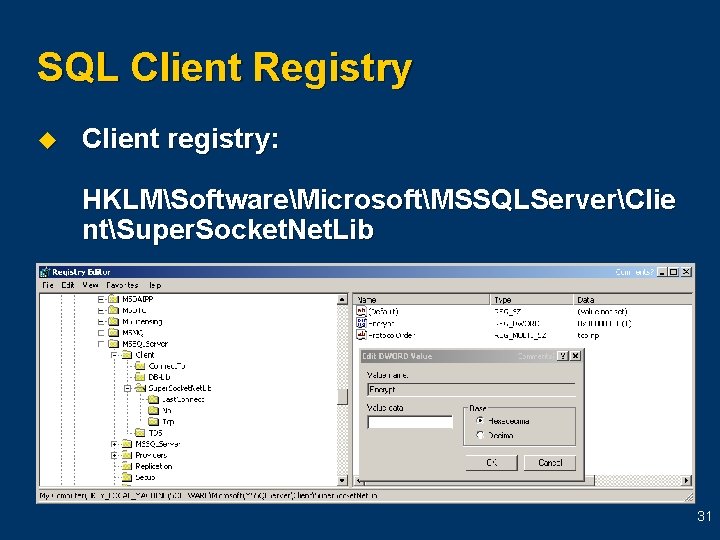The image size is (720, 540).
Task: Expand the Providers key
Action: click(x=114, y=455)
